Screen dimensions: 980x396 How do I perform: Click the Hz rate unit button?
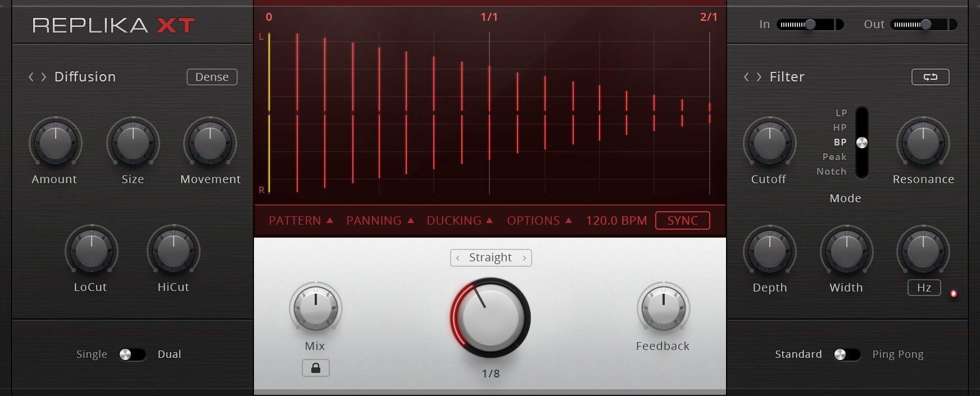coord(924,288)
